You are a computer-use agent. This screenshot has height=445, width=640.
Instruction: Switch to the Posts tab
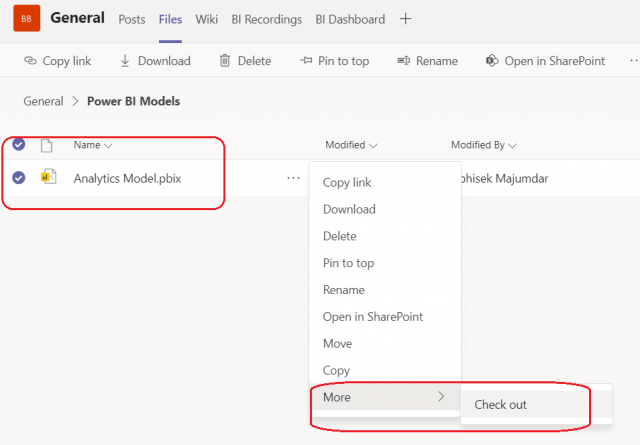click(132, 19)
